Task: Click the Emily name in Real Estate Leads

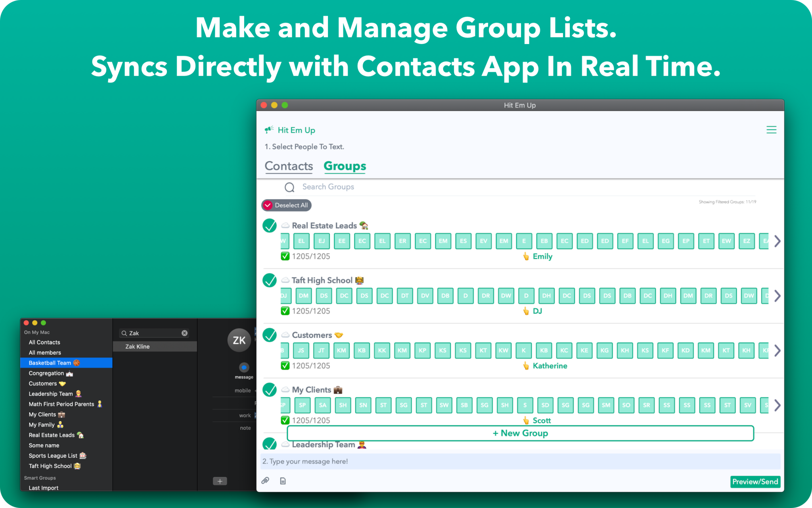Action: [542, 256]
